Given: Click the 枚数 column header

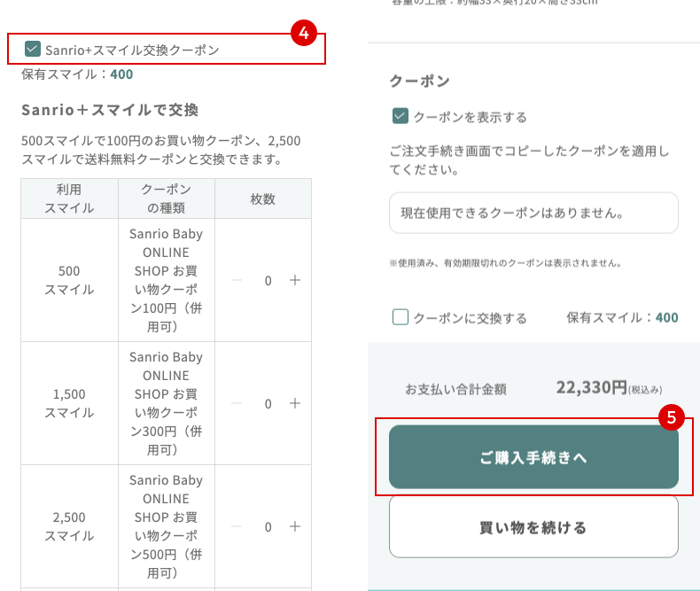Looking at the screenshot, I should 263,198.
